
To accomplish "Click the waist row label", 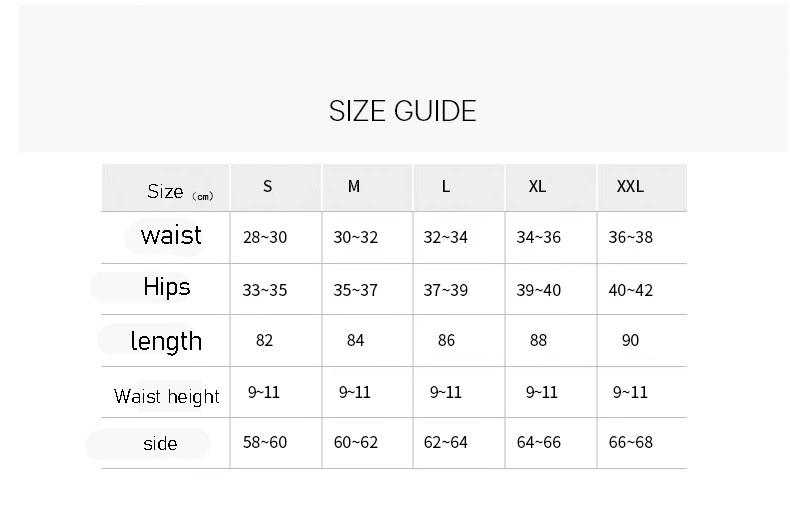I will coord(171,236).
